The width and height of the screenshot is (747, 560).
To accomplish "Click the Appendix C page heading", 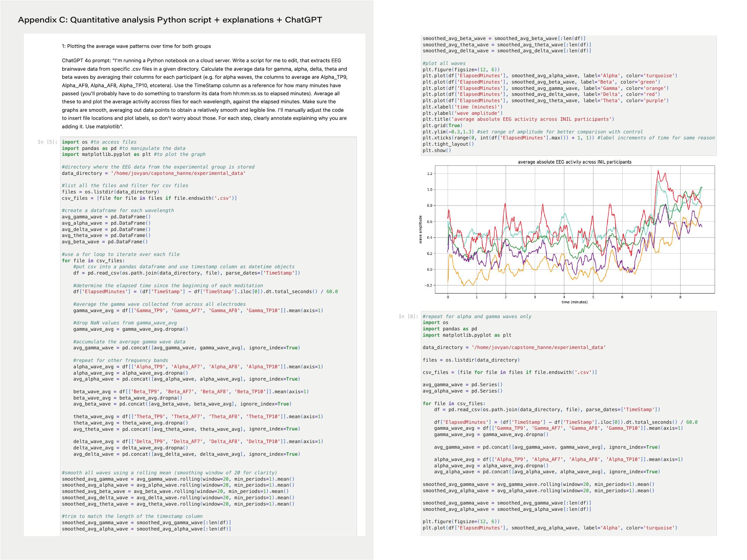I will (170, 20).
